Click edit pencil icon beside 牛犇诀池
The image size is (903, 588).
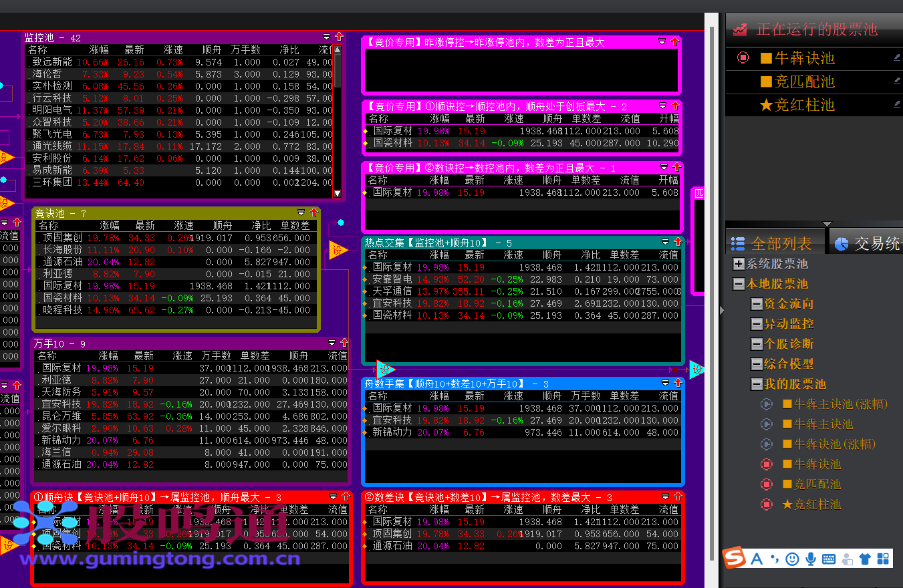897,58
